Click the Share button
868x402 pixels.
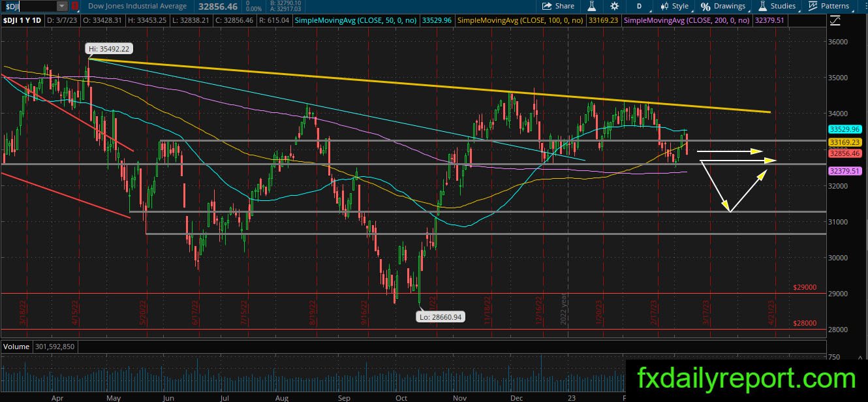pyautogui.click(x=558, y=6)
